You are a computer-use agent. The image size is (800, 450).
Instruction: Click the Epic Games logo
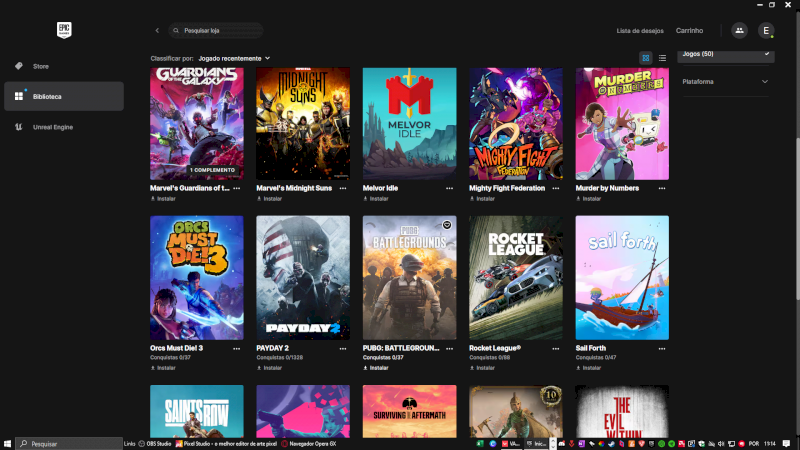click(x=64, y=30)
